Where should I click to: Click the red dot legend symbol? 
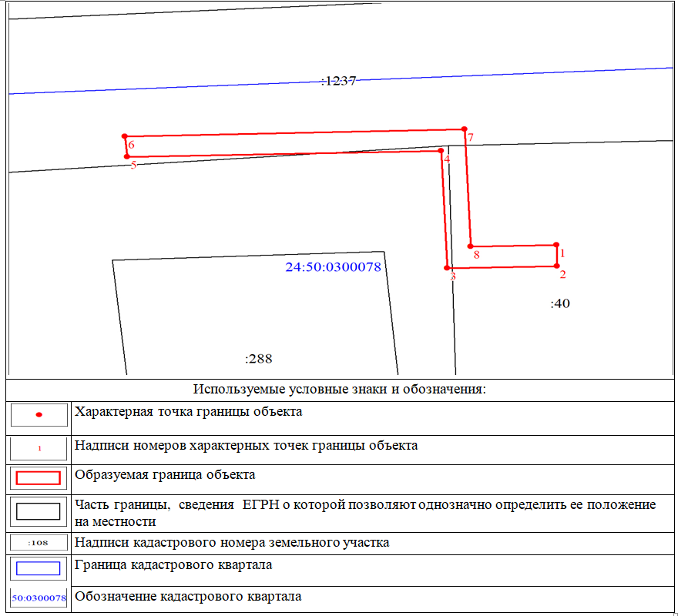click(x=39, y=415)
